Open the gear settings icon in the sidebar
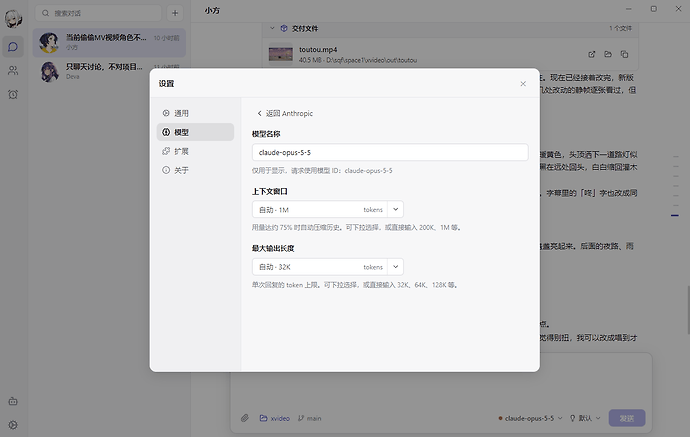The height and width of the screenshot is (437, 690). 13,425
